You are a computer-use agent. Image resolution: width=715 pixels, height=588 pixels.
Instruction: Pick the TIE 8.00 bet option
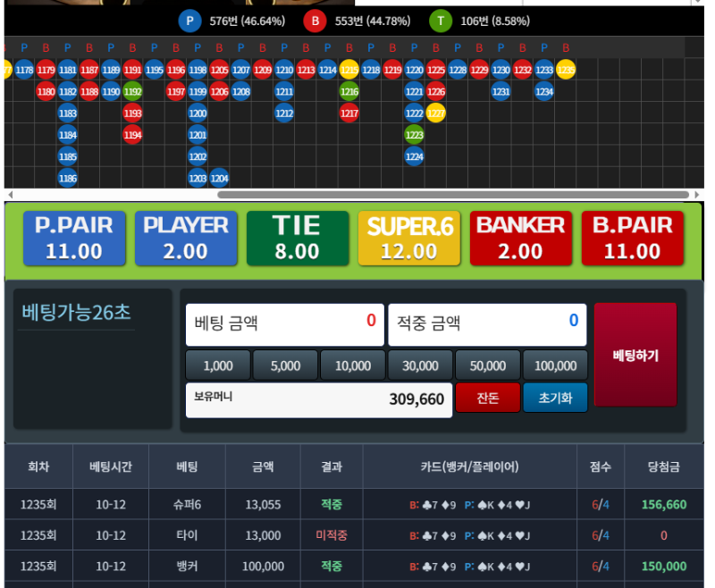pyautogui.click(x=298, y=239)
